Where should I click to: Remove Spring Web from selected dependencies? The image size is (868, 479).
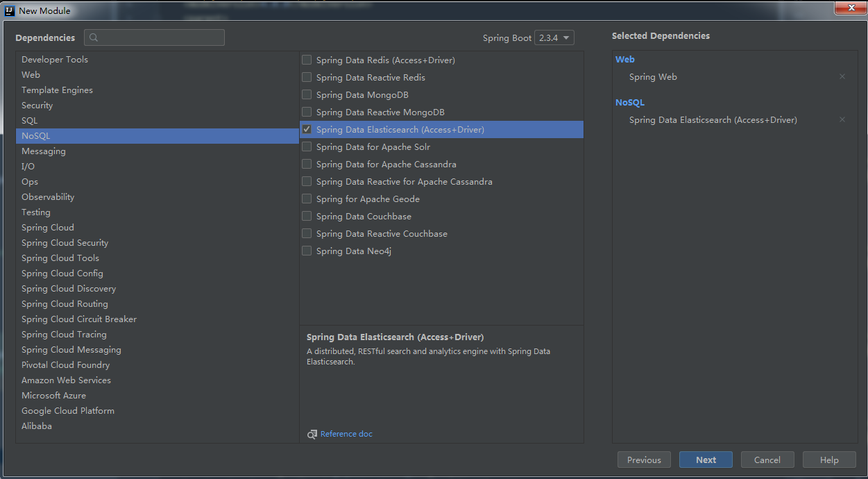842,77
